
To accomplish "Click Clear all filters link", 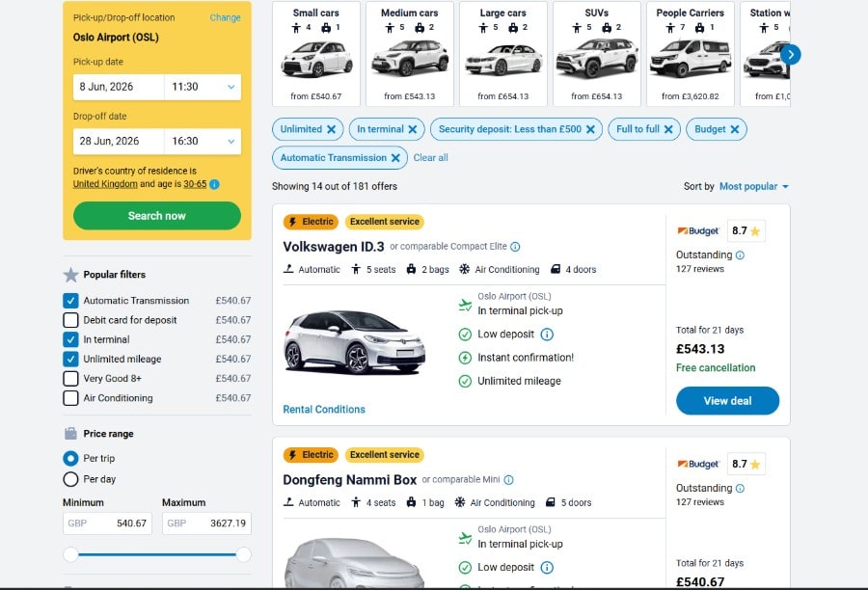I will (431, 158).
